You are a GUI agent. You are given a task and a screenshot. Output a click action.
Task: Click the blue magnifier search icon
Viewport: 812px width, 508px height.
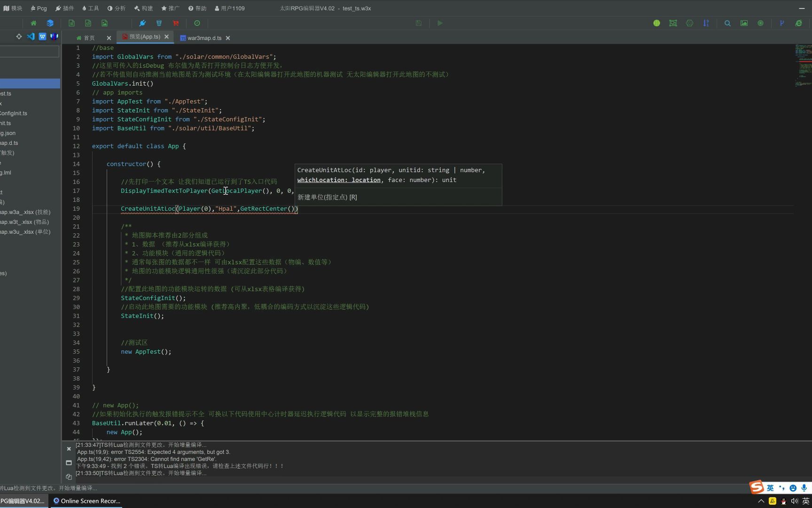tap(727, 23)
